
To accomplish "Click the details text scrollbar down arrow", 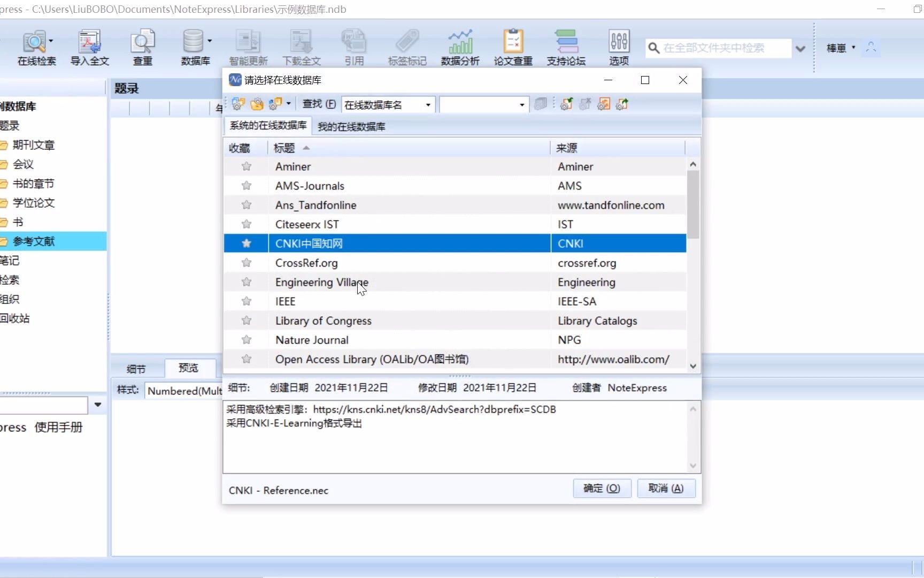I will coord(693,466).
